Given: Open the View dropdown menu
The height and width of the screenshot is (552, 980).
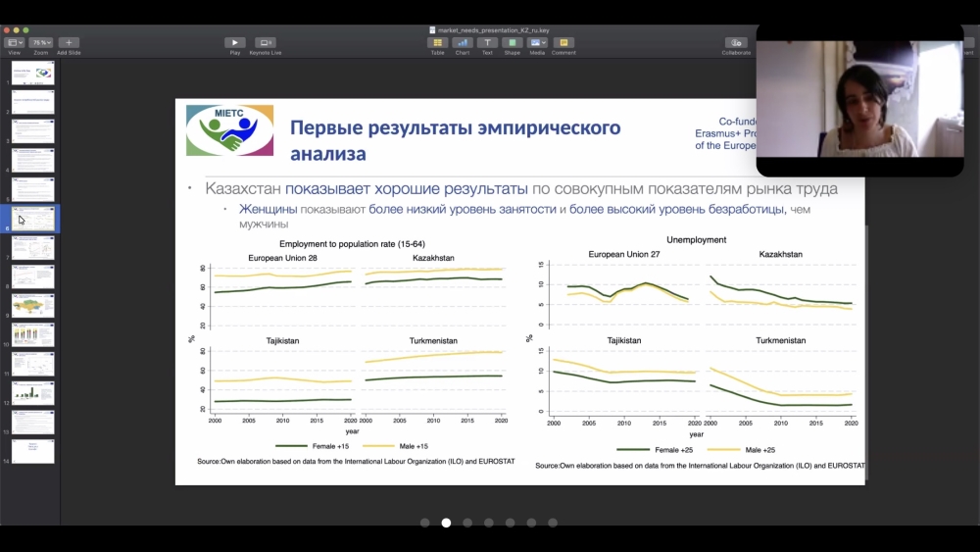Looking at the screenshot, I should tap(14, 42).
